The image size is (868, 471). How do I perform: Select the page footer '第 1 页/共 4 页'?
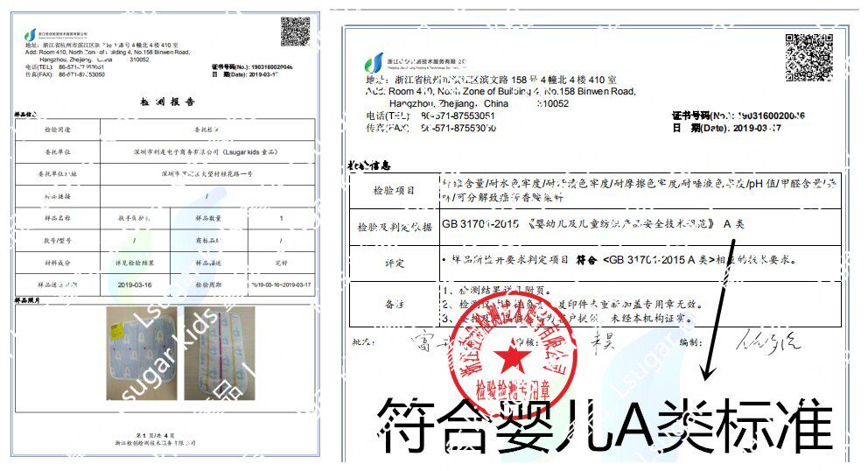[x=156, y=435]
